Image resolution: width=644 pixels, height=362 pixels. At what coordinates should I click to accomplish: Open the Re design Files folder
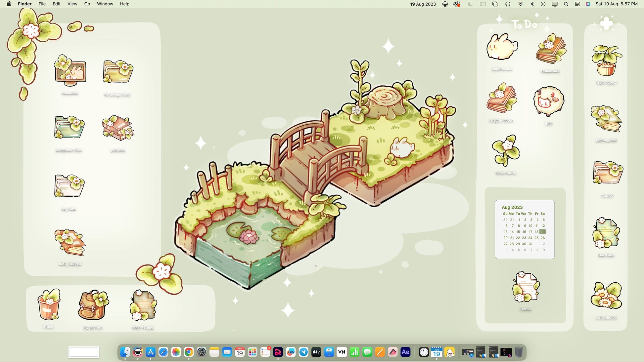(x=118, y=72)
